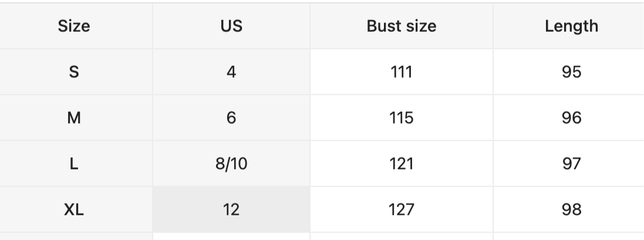Select bust size value 127

click(x=402, y=209)
